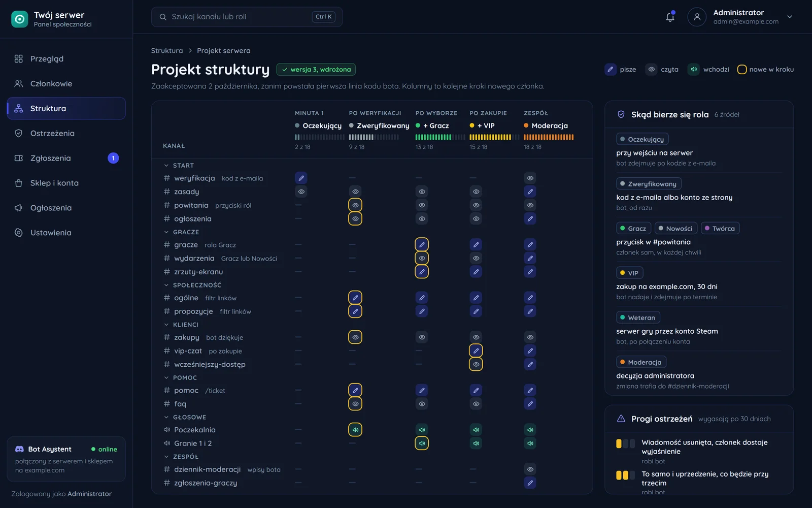
Task: Click the write icon for ogólne in Zweryfikowany column
Action: click(355, 298)
